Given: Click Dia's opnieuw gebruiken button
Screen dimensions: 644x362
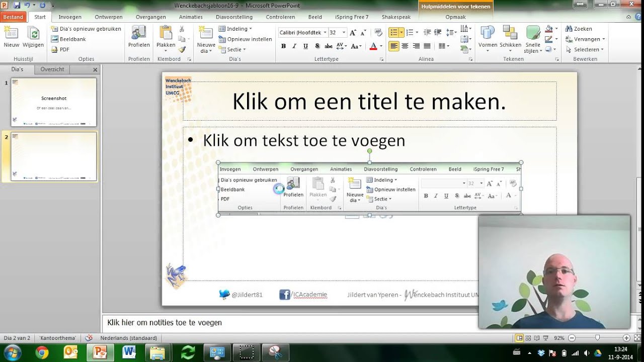Looking at the screenshot, I should [86, 29].
